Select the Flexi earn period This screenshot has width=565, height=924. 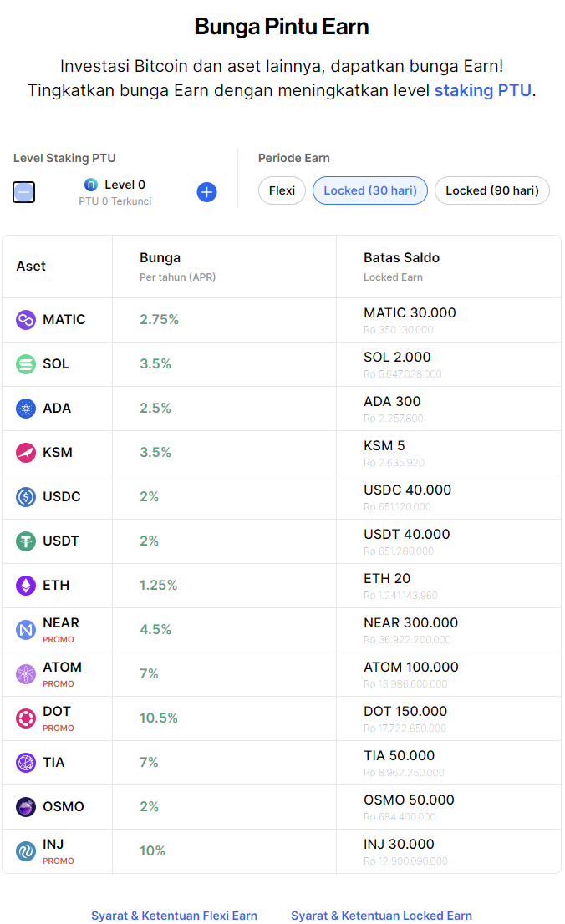coord(282,191)
